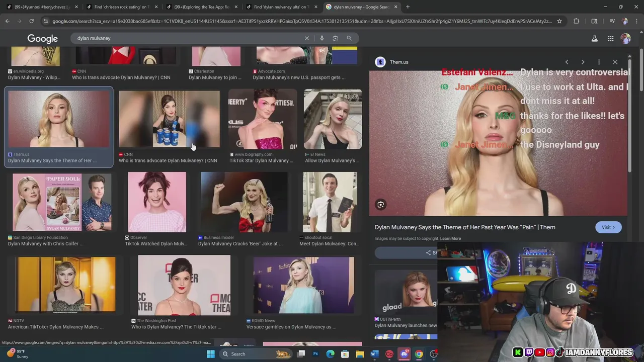
Task: View site information icon in address bar
Action: (46, 21)
